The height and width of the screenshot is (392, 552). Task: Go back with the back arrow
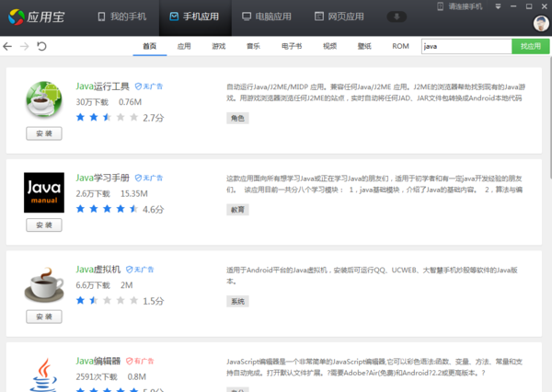[x=7, y=46]
